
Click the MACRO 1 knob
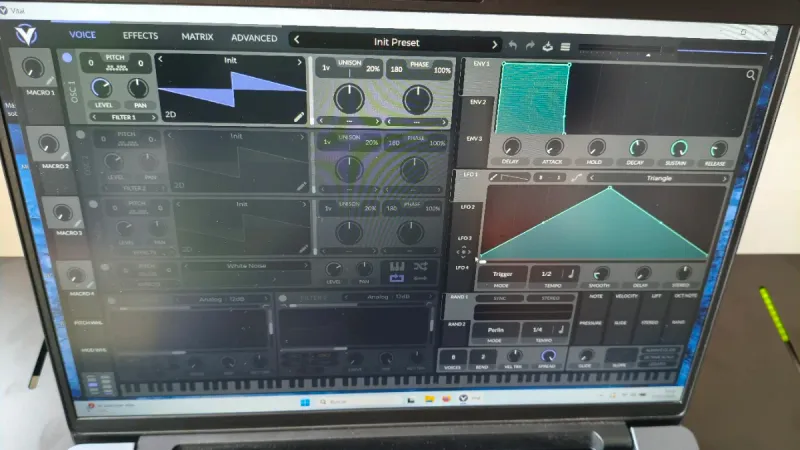click(x=32, y=67)
